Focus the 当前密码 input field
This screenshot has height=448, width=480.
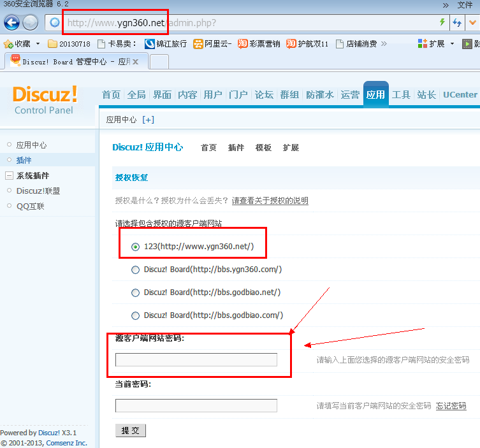click(x=196, y=405)
